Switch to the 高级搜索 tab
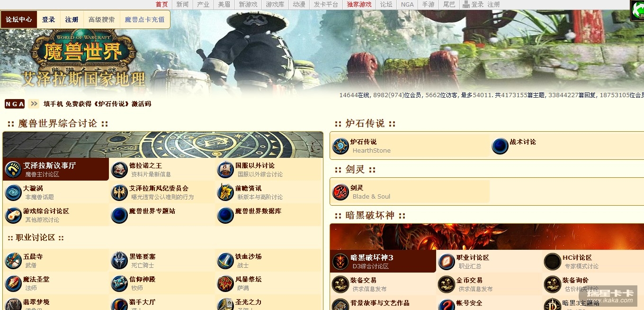The height and width of the screenshot is (310, 644). tap(102, 19)
